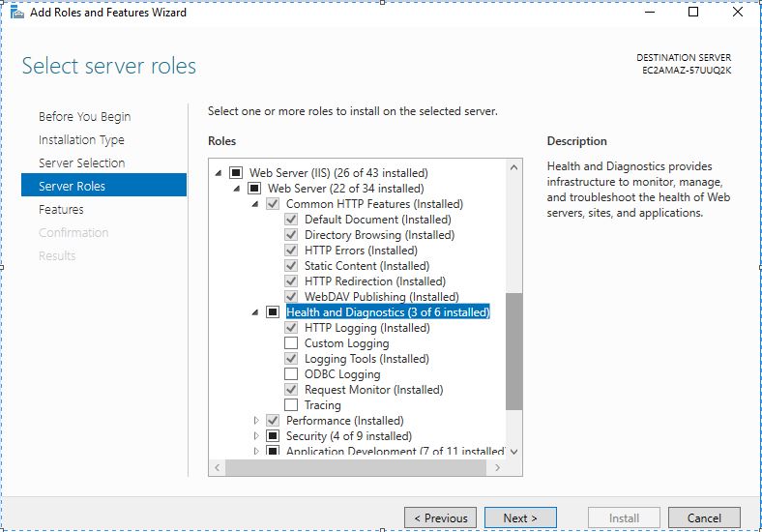This screenshot has height=532, width=762.
Task: Toggle the HTTP Redirection checkbox
Action: [x=291, y=281]
